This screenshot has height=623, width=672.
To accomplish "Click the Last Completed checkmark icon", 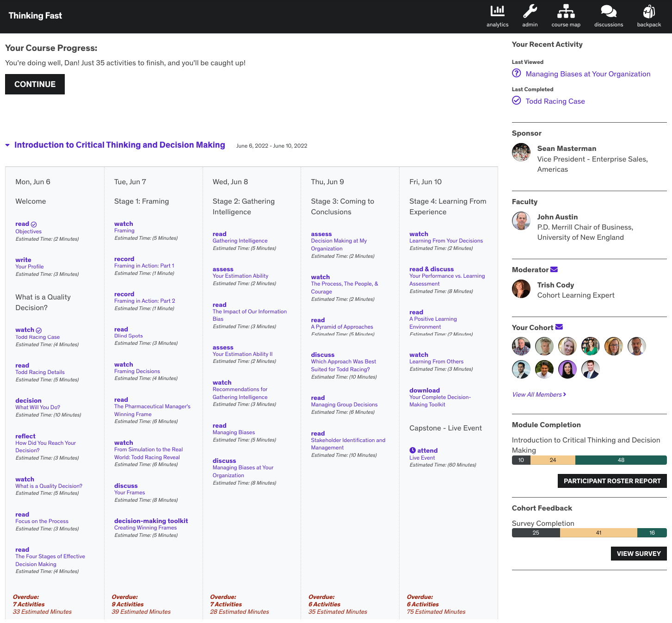I will (x=517, y=100).
